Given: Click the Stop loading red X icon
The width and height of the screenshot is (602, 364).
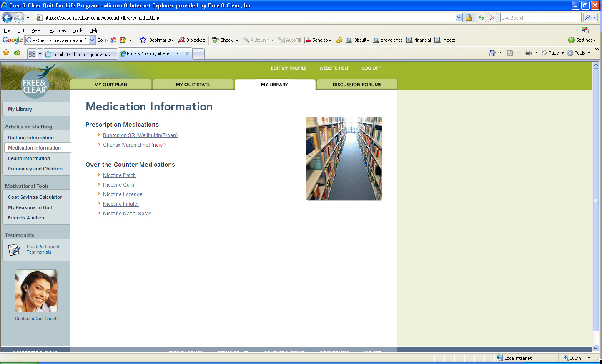Looking at the screenshot, I should point(492,17).
